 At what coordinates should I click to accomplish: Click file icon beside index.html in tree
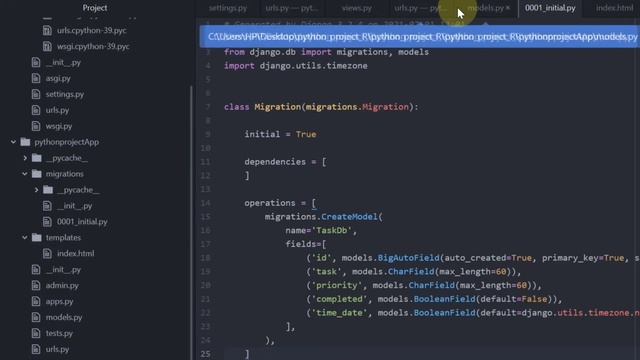[x=47, y=253]
